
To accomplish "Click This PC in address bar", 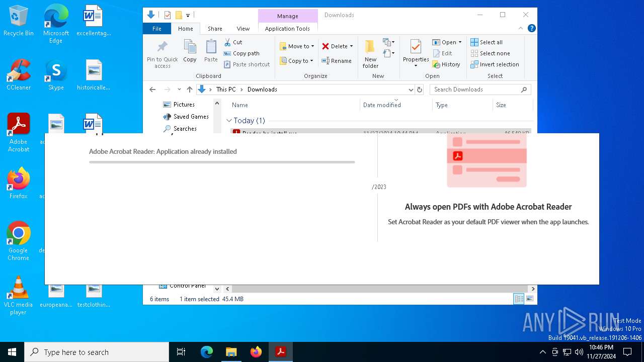I will tap(226, 89).
